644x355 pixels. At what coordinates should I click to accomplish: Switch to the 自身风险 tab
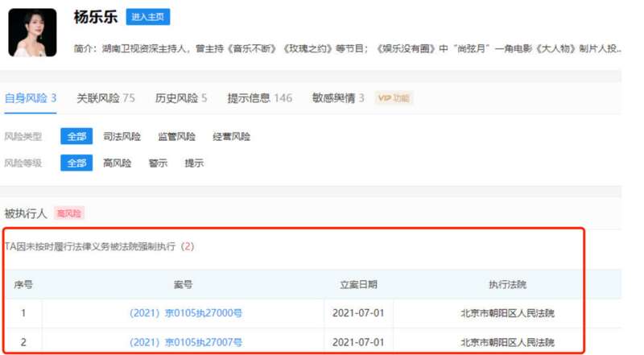[31, 98]
